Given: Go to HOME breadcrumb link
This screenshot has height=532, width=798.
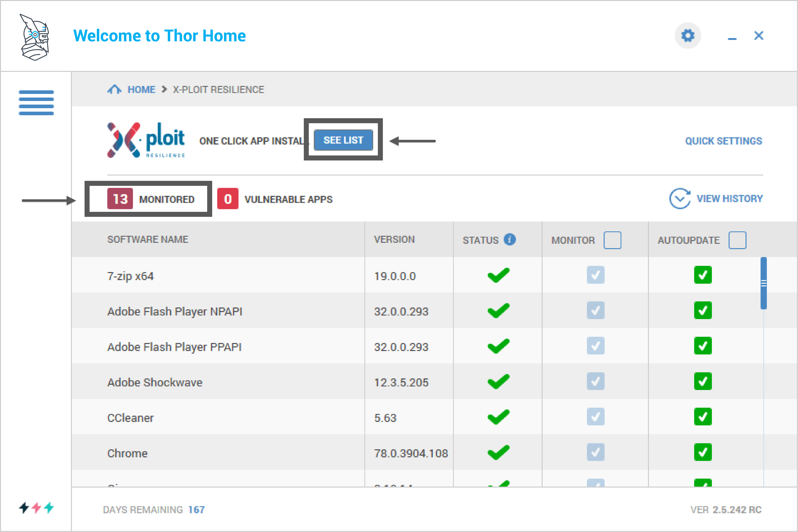Looking at the screenshot, I should [x=142, y=90].
